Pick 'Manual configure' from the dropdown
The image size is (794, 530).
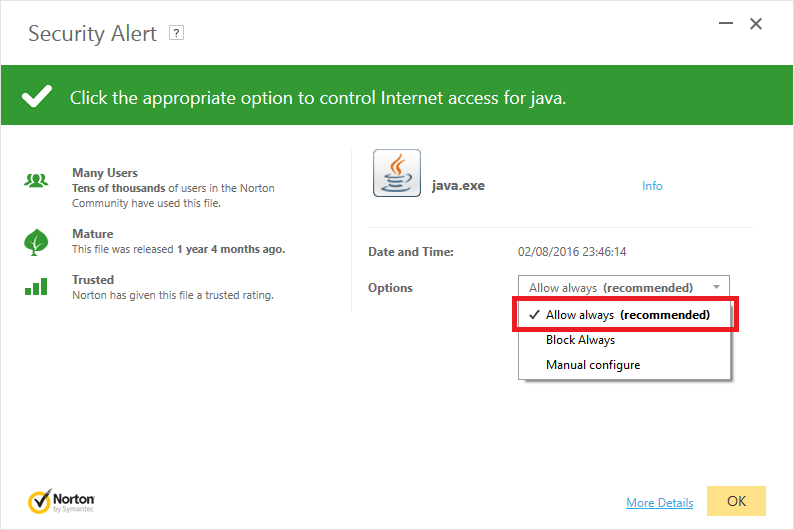pyautogui.click(x=593, y=365)
